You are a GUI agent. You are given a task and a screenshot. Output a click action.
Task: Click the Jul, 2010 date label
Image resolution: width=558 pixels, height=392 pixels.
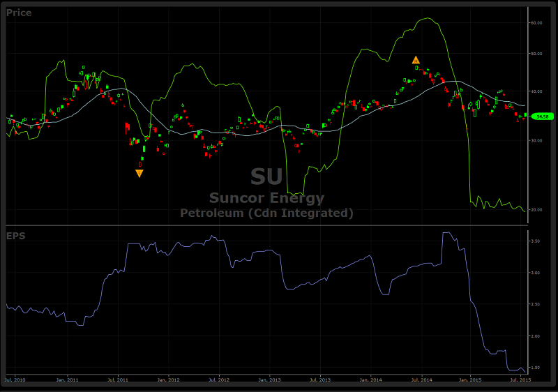pyautogui.click(x=15, y=380)
